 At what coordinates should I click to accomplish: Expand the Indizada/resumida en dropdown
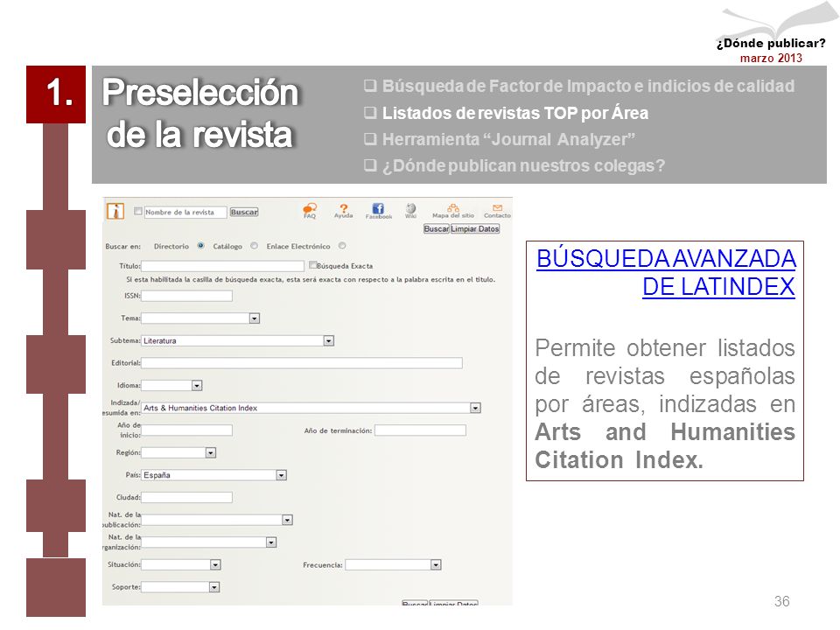click(475, 409)
